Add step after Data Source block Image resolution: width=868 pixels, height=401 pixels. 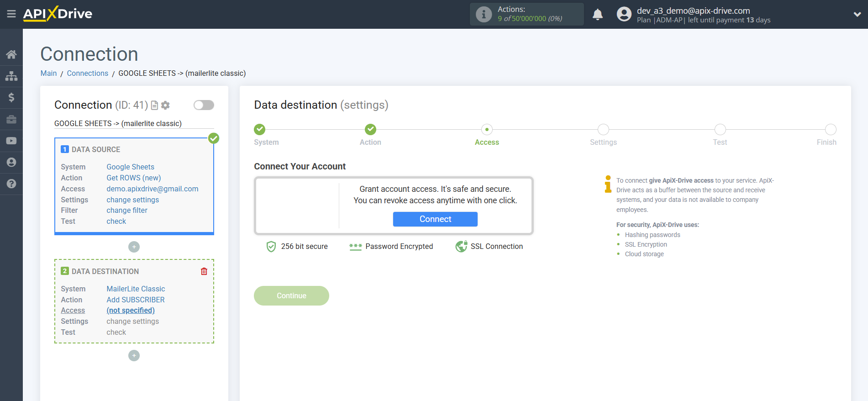coord(134,247)
